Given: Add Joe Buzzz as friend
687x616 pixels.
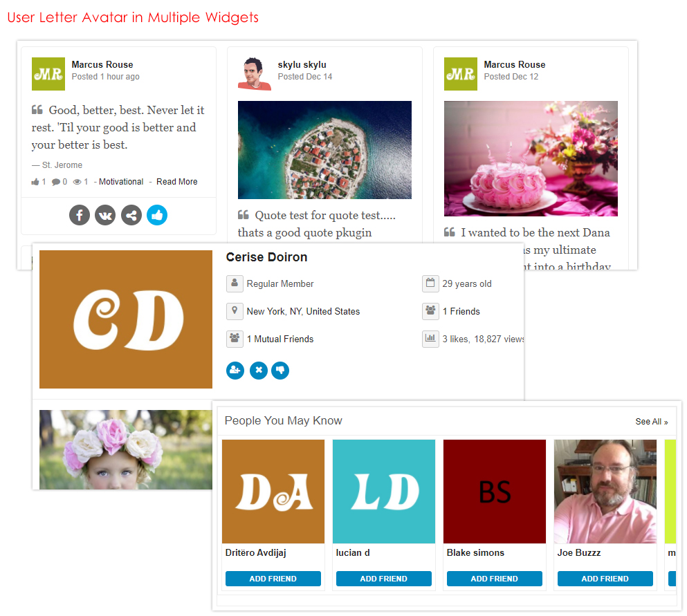Looking at the screenshot, I should [605, 579].
